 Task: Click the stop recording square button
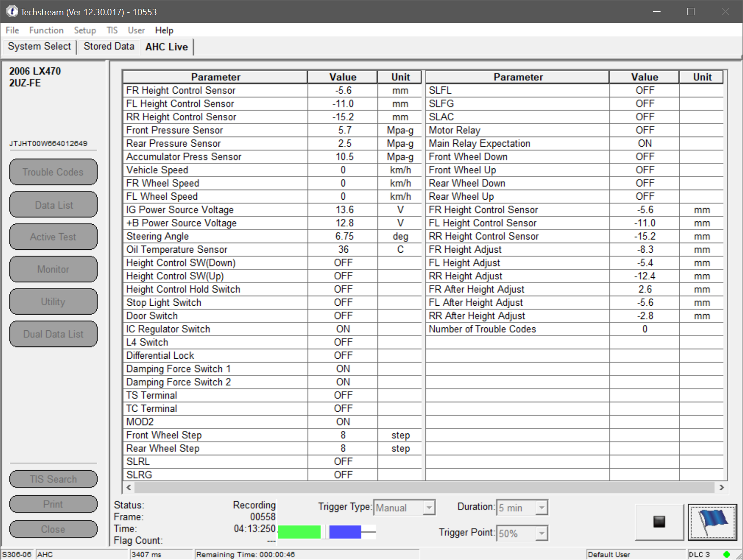tap(659, 522)
